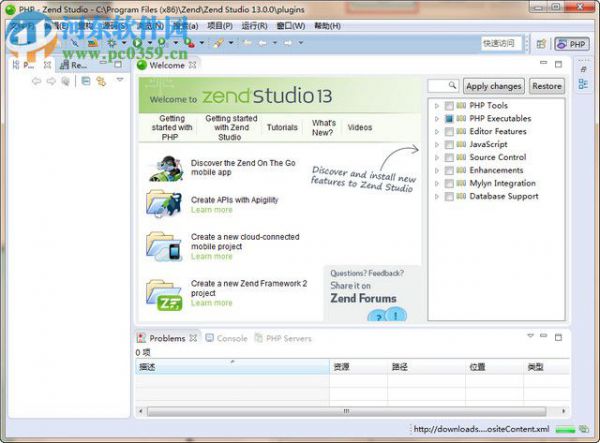Viewport: 600px width, 443px height.
Task: Minimize the Welcome editor area
Action: pyautogui.click(x=543, y=63)
